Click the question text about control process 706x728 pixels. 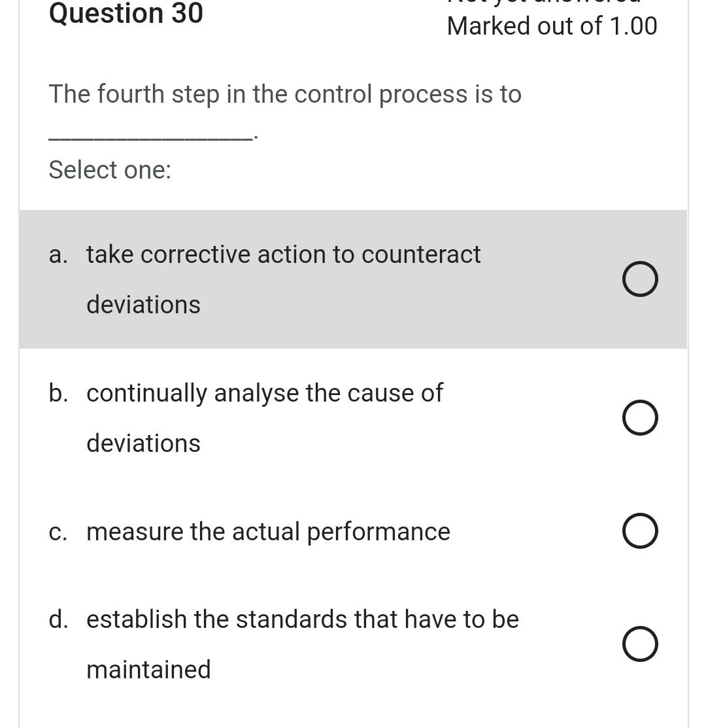pos(285,94)
